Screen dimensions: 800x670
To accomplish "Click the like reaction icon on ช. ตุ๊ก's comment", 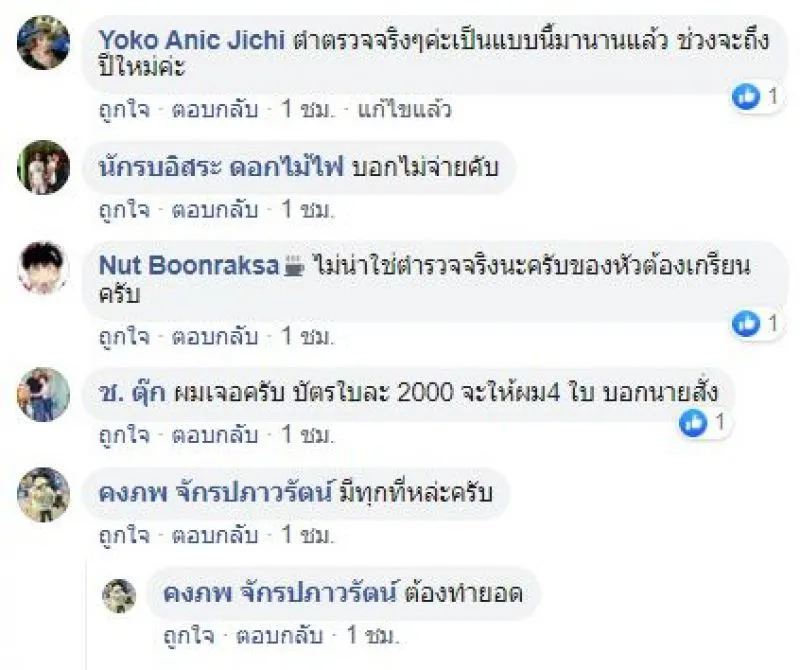I will point(692,423).
